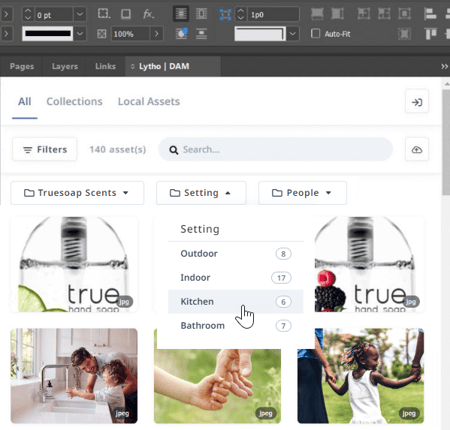Open the Layers panel tab
Viewport: 450px width, 430px height.
tap(65, 66)
